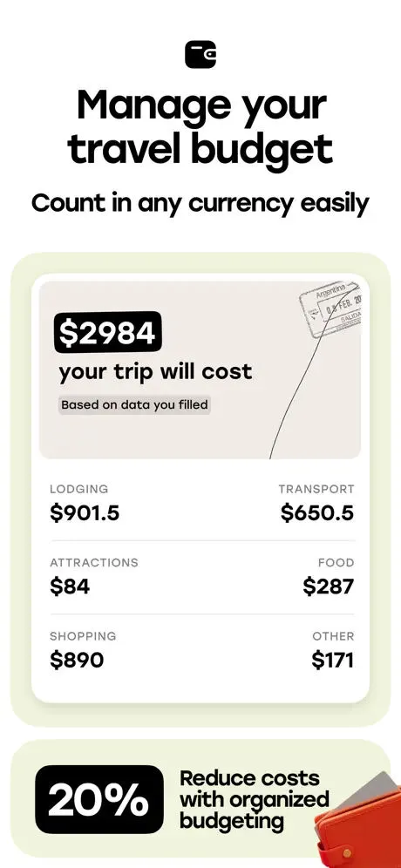Image resolution: width=401 pixels, height=868 pixels.
Task: Click the 20% black badge
Action: click(99, 799)
